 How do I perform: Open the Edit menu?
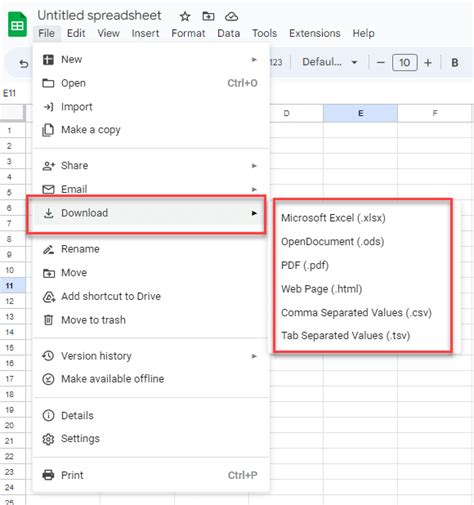[x=76, y=33]
